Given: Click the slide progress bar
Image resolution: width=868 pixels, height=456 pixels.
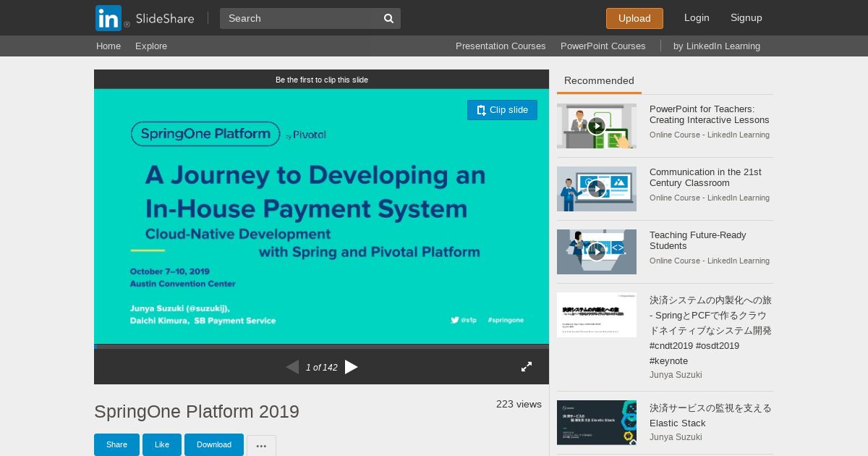Looking at the screenshot, I should coord(321,347).
